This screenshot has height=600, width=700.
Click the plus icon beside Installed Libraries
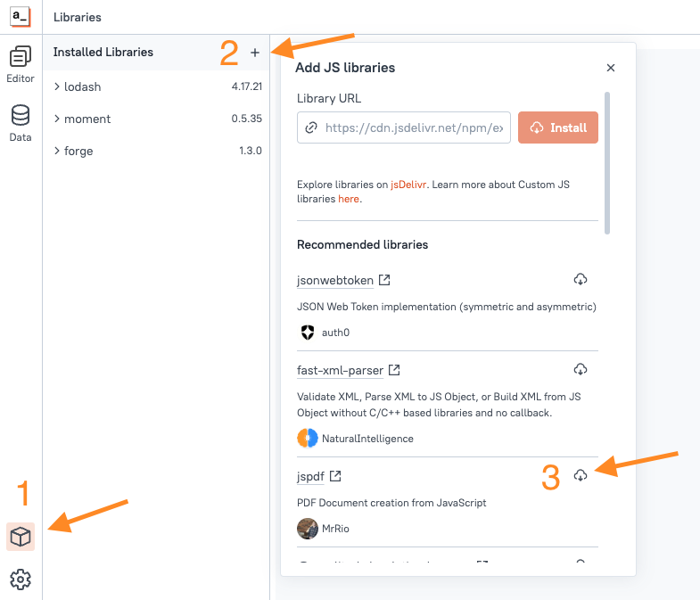[x=255, y=53]
